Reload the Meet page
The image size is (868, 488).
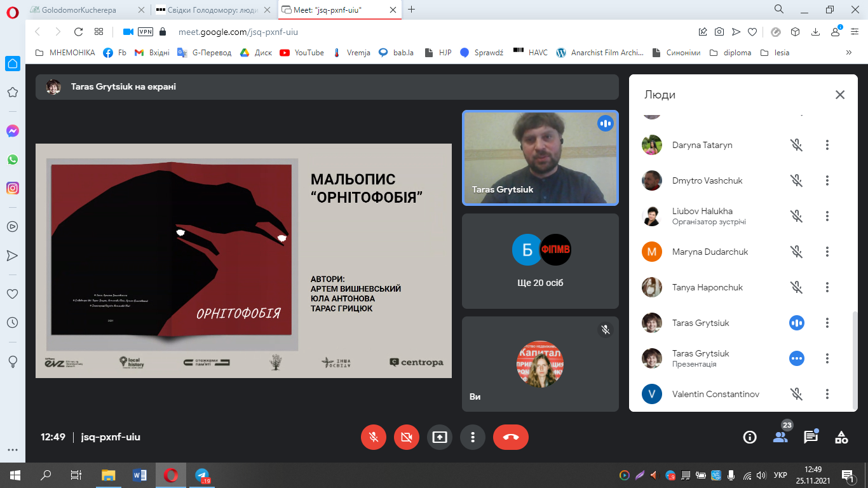click(79, 32)
